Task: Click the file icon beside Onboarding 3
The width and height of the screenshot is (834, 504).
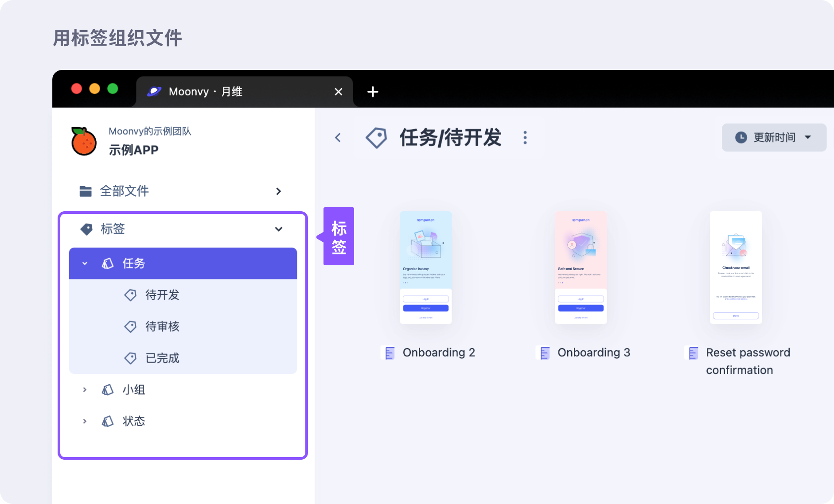Action: coord(545,353)
